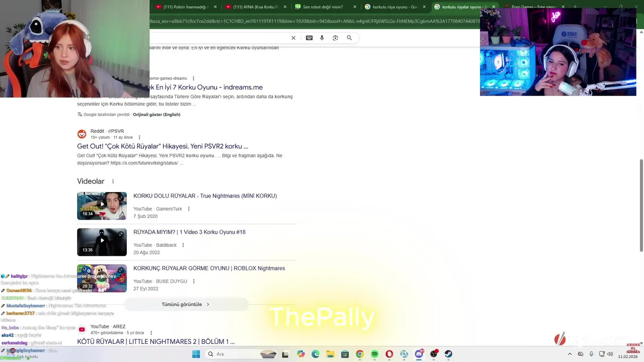644x362 pixels.
Task: Open the taskbar clock showing 11.02.2026
Action: (627, 356)
